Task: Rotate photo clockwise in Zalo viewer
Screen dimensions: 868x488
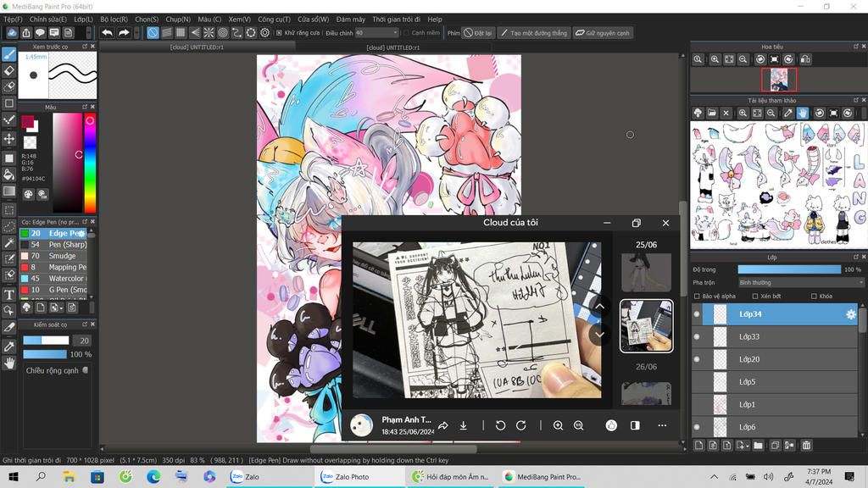Action: (521, 425)
